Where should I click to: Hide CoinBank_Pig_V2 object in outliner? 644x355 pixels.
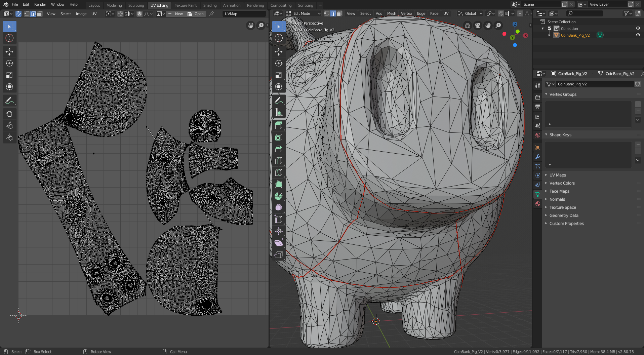click(x=638, y=35)
